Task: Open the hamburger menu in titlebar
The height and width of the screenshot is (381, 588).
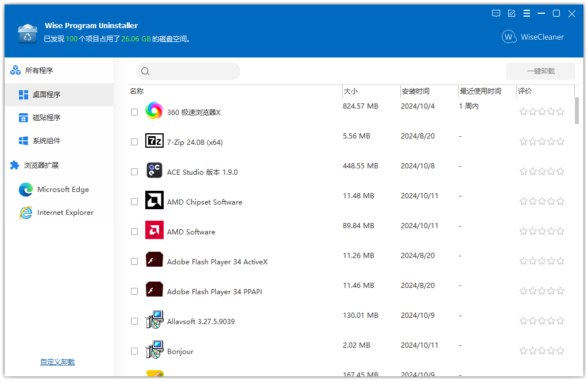Action: coord(527,13)
